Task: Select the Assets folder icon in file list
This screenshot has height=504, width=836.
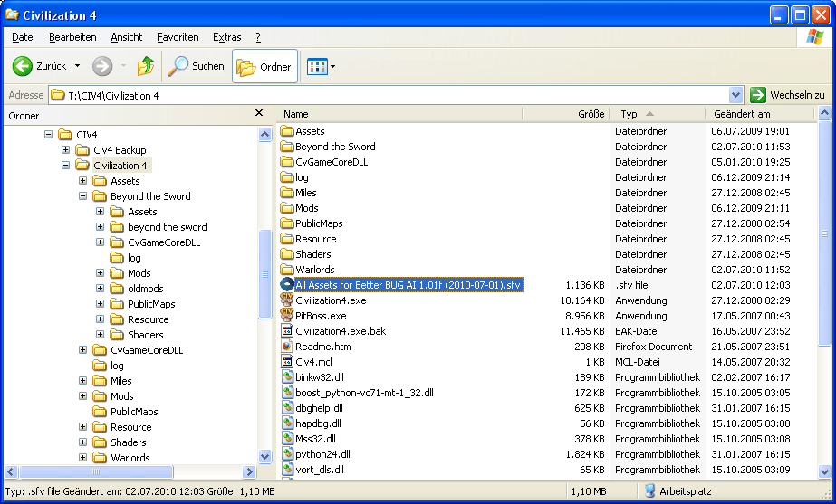Action: (287, 131)
